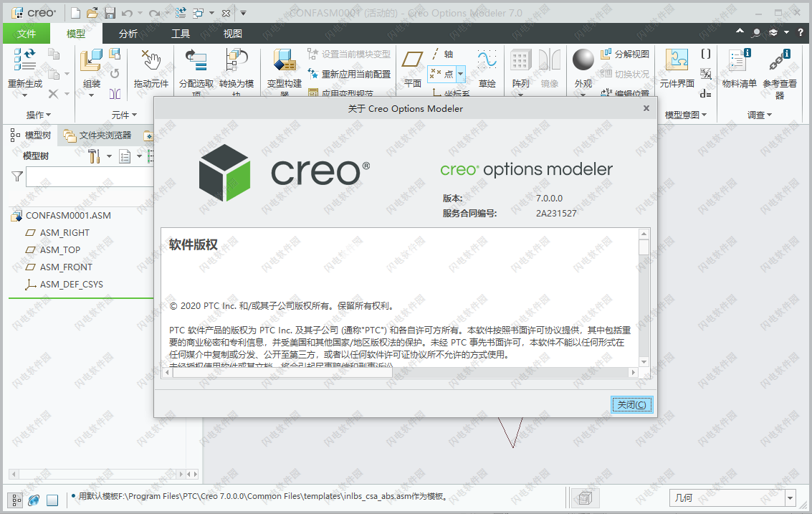
Task: Click the relations fx icon
Action: (x=706, y=74)
